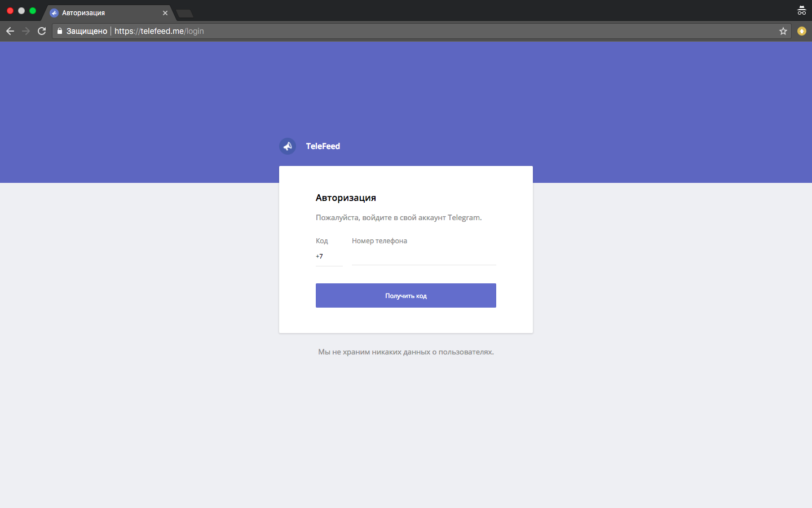Click the 'Номер телефона' label

coord(379,241)
